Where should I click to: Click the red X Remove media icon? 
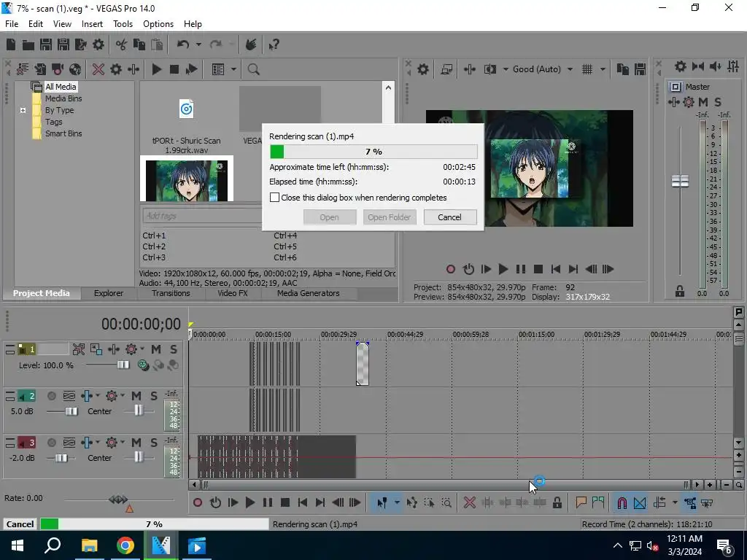(98, 69)
